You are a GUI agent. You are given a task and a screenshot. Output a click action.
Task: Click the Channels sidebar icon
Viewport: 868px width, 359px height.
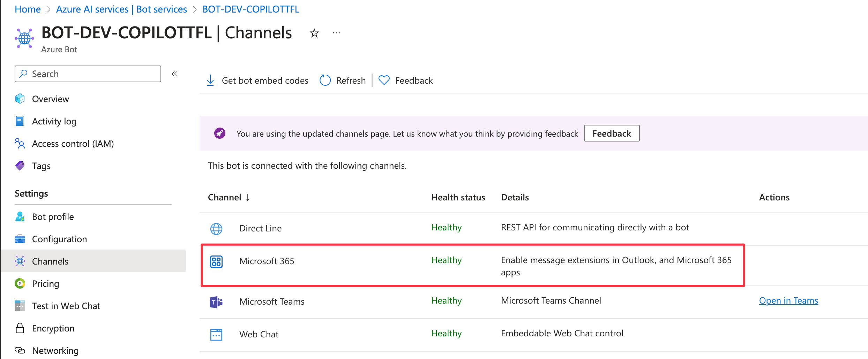pos(20,261)
